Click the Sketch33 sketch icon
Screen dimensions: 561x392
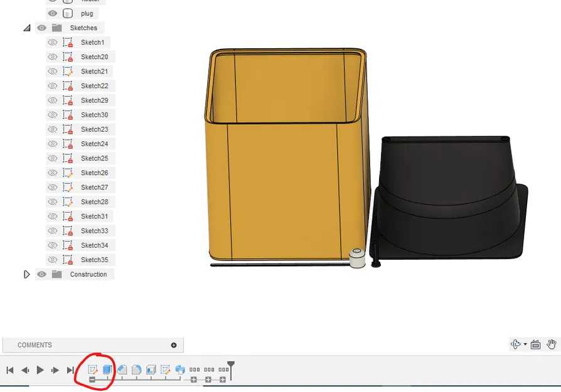click(68, 231)
